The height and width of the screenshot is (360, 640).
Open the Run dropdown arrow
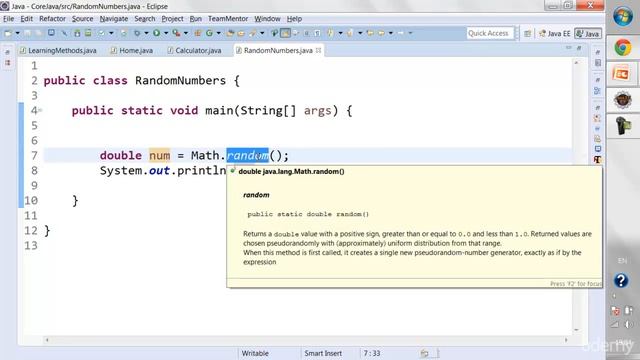[166, 33]
